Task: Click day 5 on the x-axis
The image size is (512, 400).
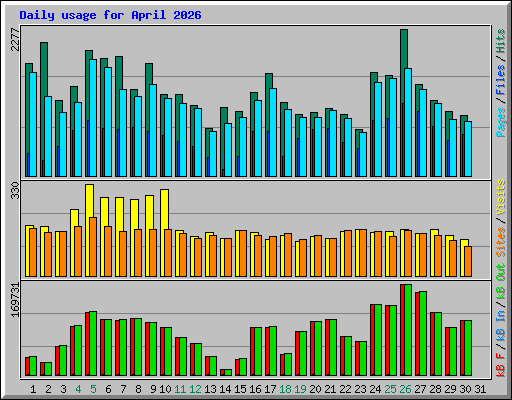Action: coord(93,389)
